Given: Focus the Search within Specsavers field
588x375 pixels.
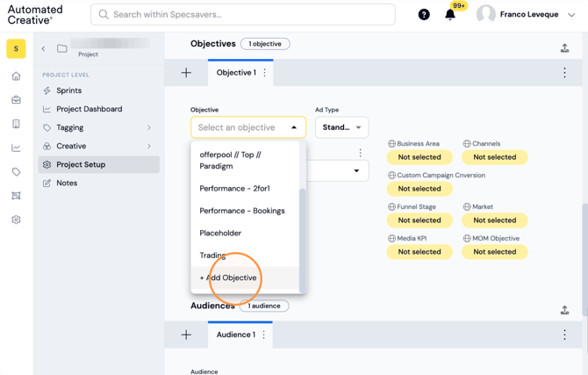Looking at the screenshot, I should click(x=243, y=15).
